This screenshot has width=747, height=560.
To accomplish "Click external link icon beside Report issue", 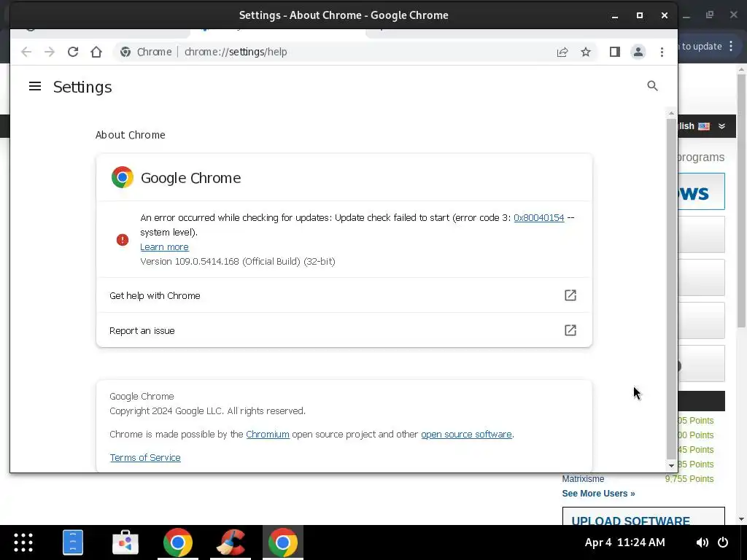I will [x=570, y=330].
